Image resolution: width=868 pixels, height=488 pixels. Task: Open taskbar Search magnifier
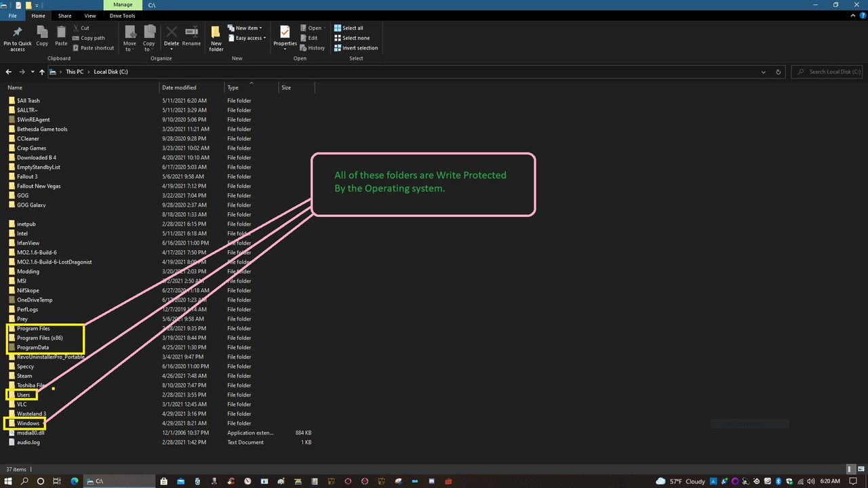(24, 481)
